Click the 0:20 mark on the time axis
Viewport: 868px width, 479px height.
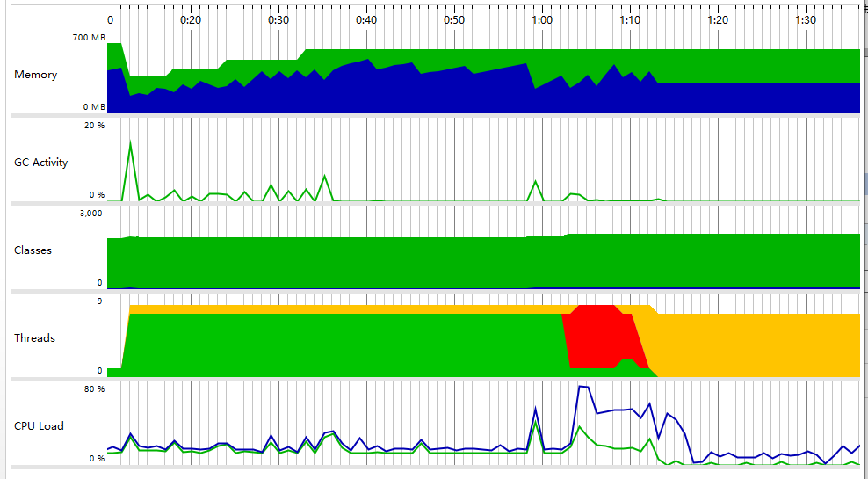click(x=191, y=20)
